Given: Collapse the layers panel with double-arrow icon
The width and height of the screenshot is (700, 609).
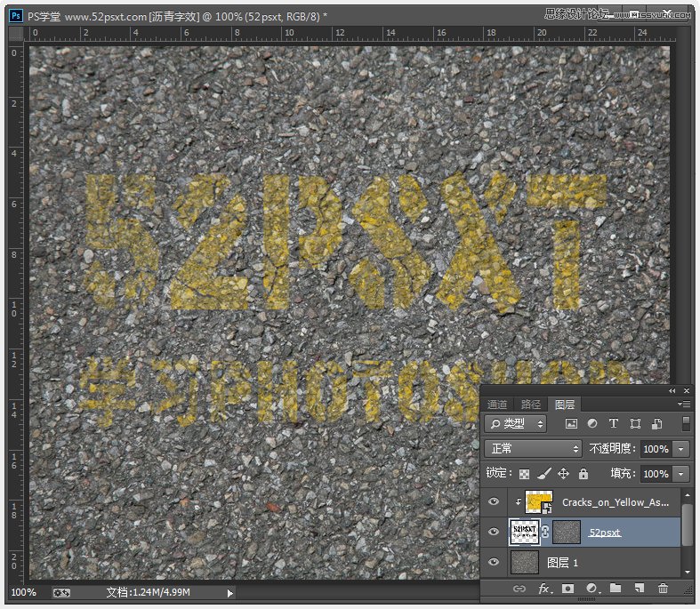Looking at the screenshot, I should click(x=672, y=391).
